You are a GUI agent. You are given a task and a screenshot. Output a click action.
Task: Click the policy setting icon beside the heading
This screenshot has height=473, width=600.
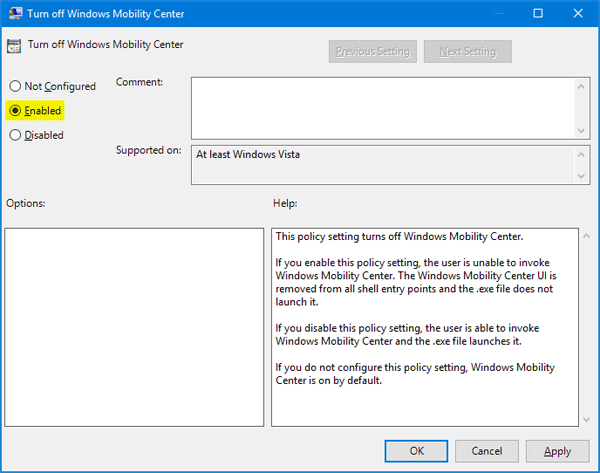click(15, 46)
